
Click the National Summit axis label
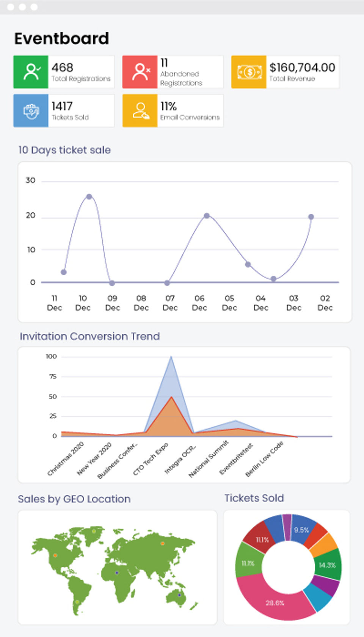[209, 459]
